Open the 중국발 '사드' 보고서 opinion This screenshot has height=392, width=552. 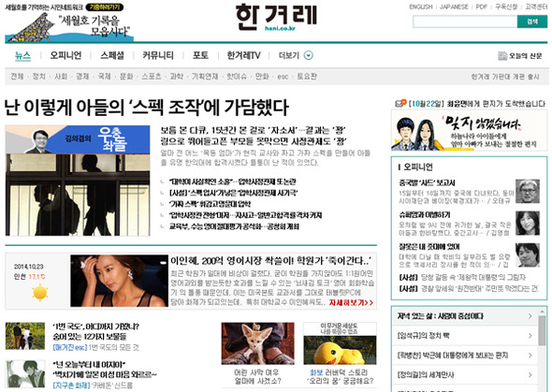click(x=427, y=183)
